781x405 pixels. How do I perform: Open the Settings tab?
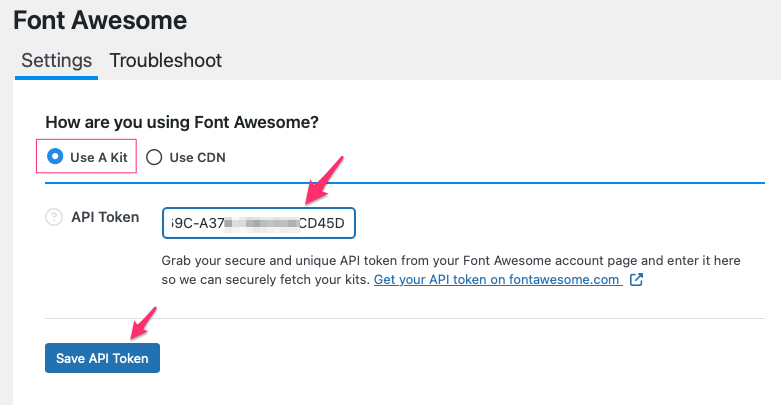(56, 60)
